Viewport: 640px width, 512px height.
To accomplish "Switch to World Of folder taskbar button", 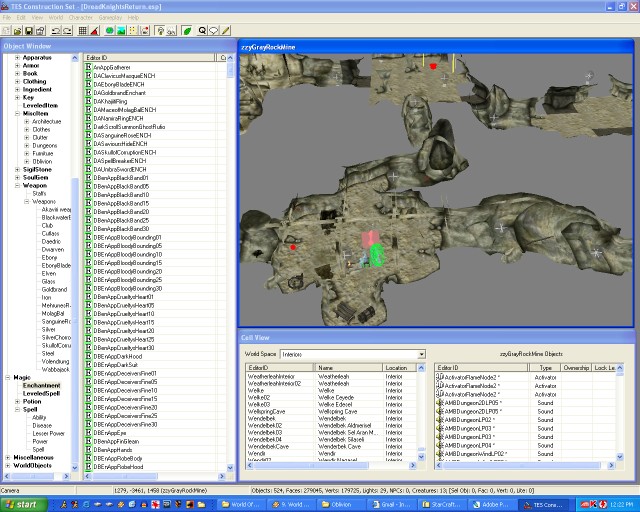I will click(x=240, y=505).
